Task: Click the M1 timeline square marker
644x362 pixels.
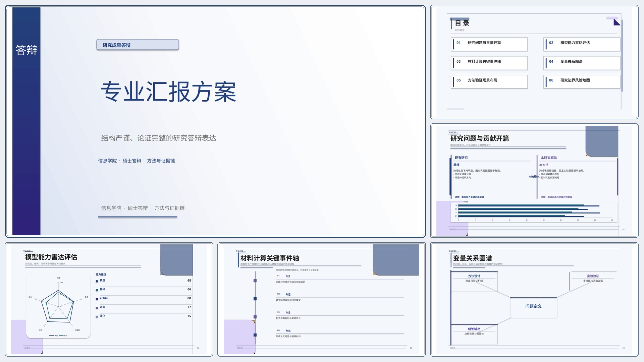Action: [x=255, y=281]
